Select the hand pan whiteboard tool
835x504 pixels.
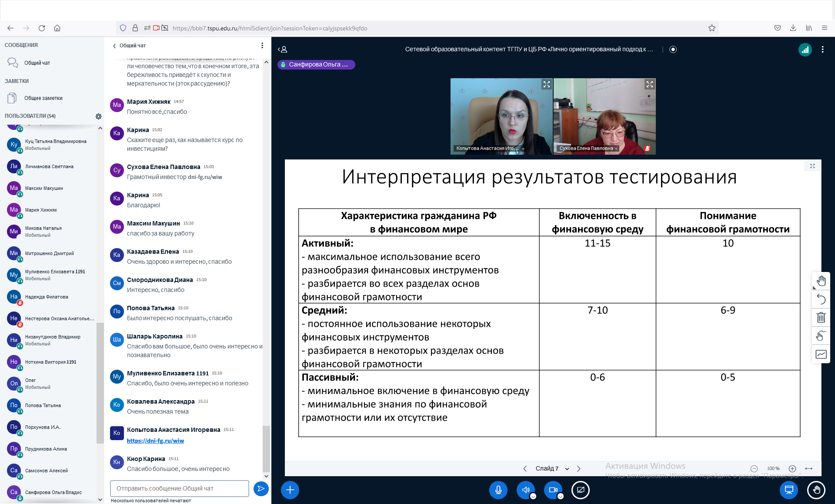pyautogui.click(x=821, y=281)
